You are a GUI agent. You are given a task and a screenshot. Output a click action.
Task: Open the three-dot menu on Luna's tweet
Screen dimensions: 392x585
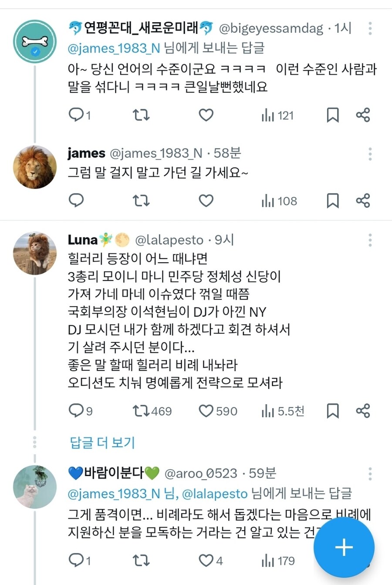click(370, 239)
